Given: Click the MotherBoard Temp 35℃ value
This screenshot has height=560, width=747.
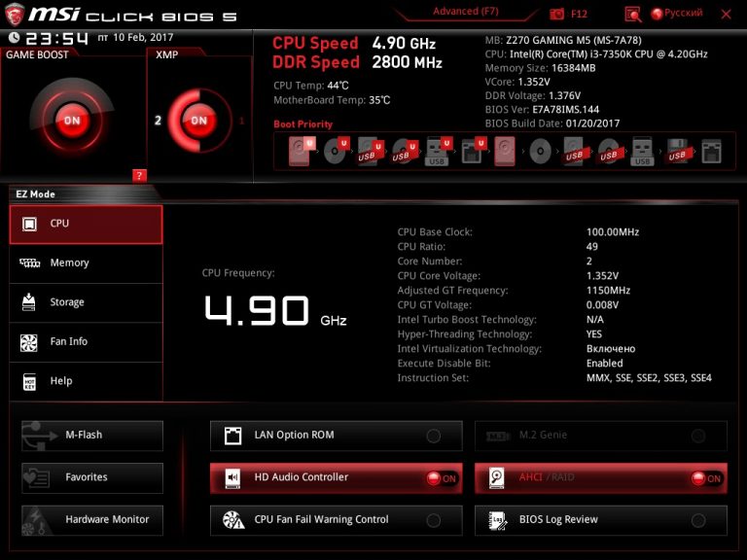Looking at the screenshot, I should pos(379,100).
